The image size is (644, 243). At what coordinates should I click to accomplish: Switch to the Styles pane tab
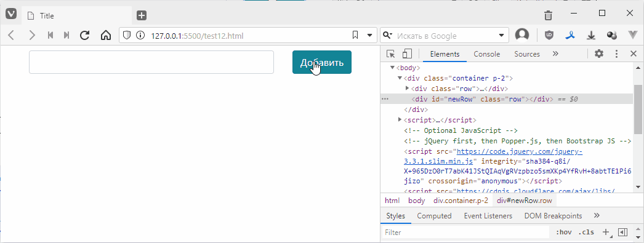coord(395,216)
